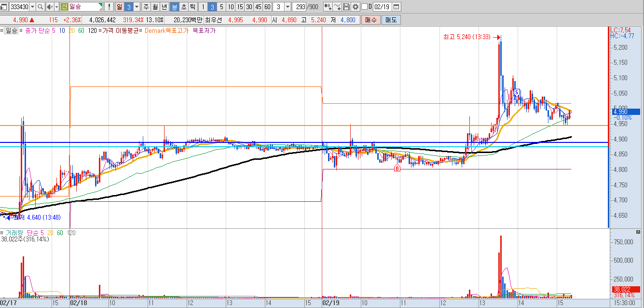This screenshot has width=644, height=308.
Task: Click the 매도 sell button
Action: tap(391, 20)
